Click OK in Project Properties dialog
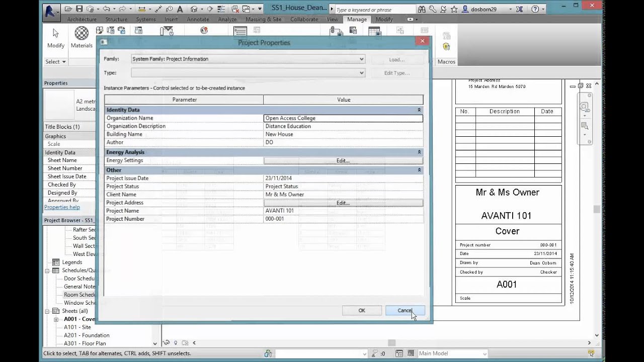The image size is (644, 362). click(362, 311)
